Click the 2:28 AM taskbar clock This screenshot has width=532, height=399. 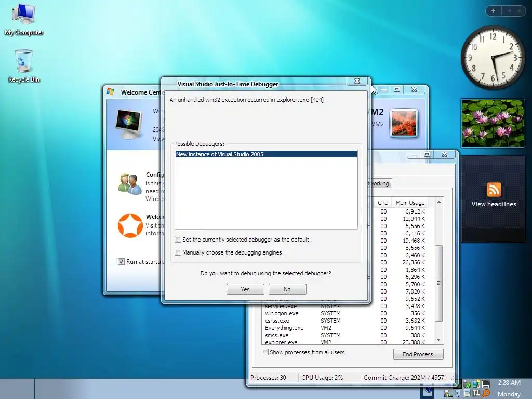pos(509,383)
